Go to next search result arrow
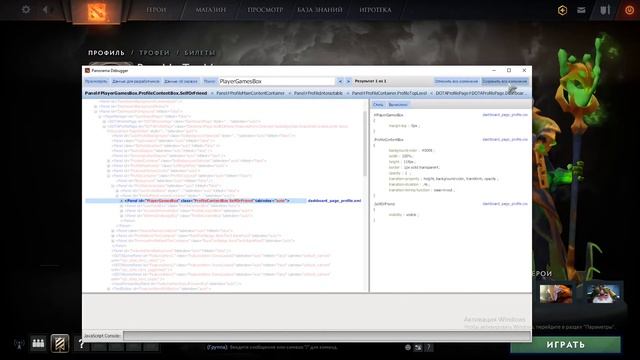 [348, 81]
